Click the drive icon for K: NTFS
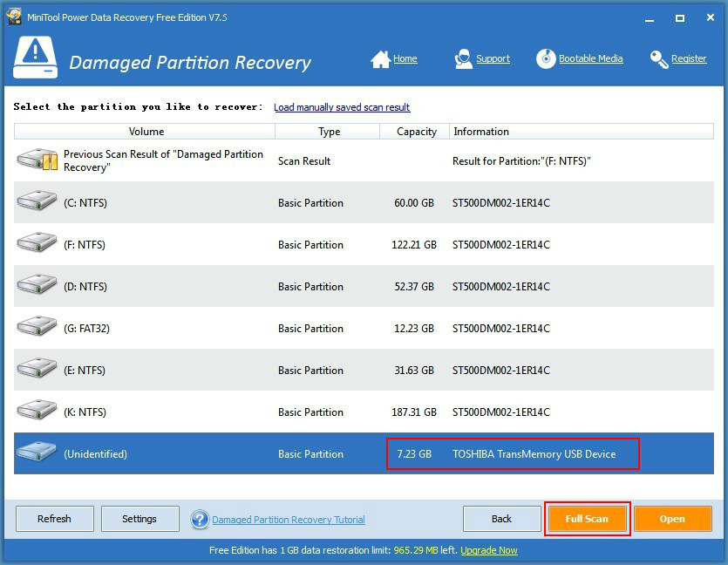The image size is (728, 565). [x=37, y=411]
